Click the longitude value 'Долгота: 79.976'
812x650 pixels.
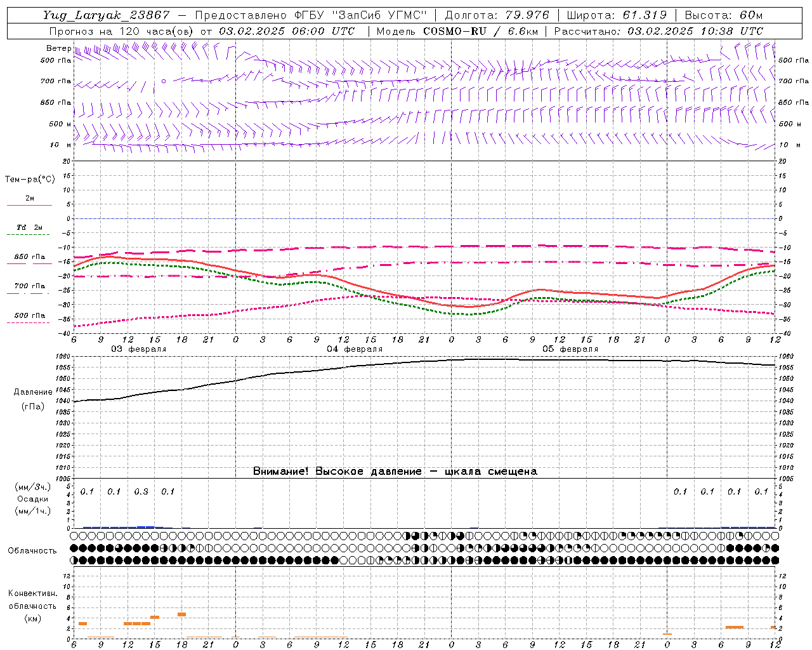click(498, 15)
